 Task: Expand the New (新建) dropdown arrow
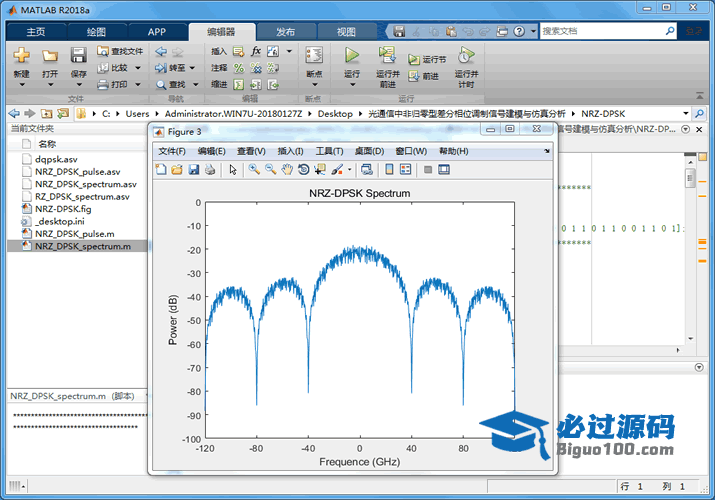click(21, 85)
